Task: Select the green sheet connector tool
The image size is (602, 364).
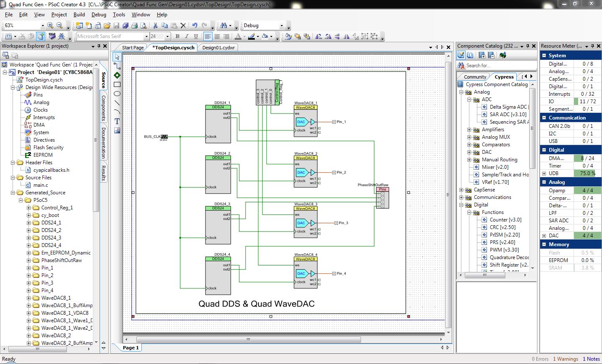Action: [x=117, y=75]
